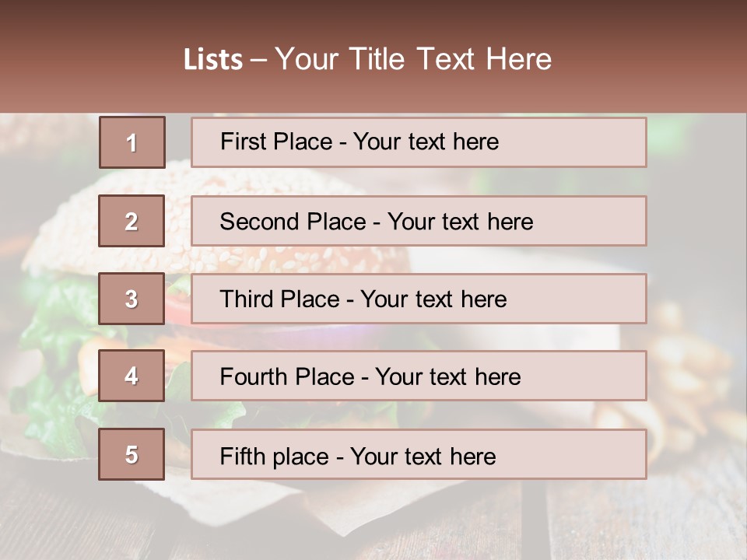Click the Fifth place text box
This screenshot has height=560, width=747.
tap(419, 454)
